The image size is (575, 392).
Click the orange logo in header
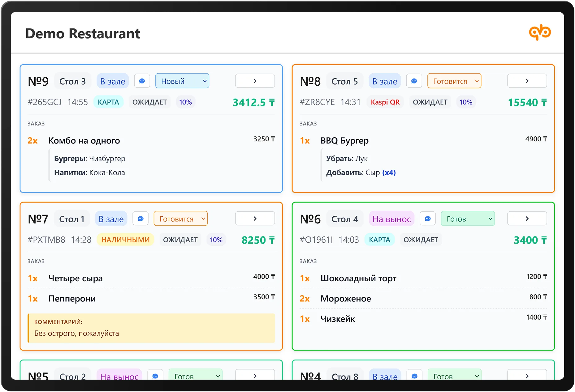540,32
